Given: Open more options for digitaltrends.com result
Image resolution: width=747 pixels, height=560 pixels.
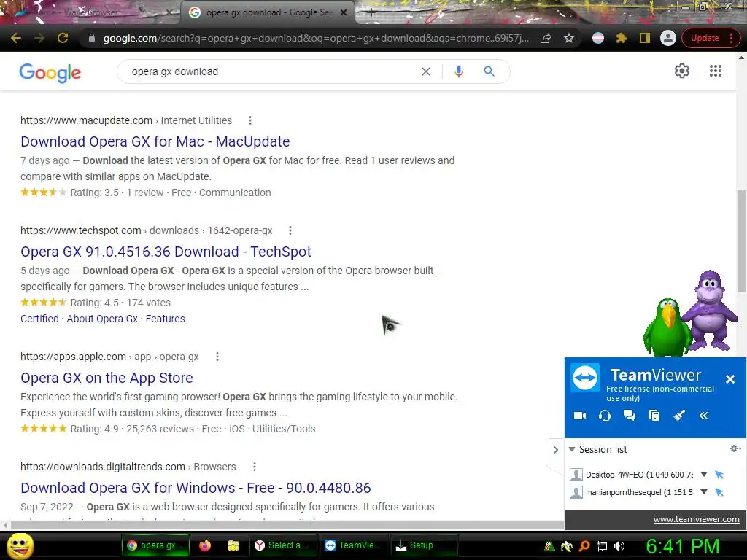Looking at the screenshot, I should tap(255, 467).
